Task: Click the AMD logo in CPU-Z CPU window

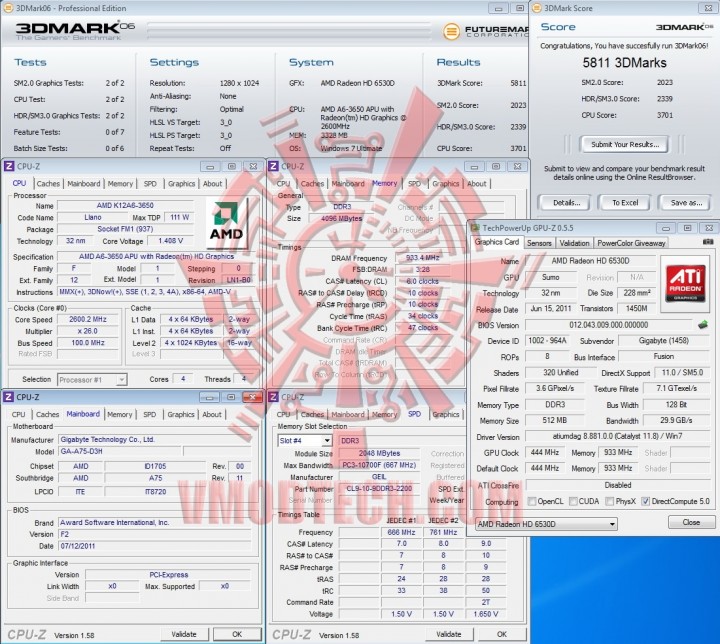Action: pos(226,222)
